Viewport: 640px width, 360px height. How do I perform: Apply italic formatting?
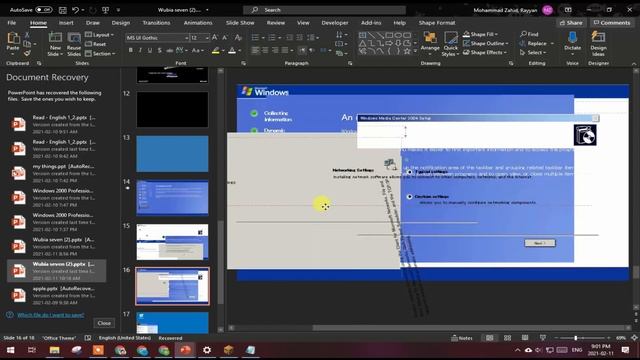click(140, 50)
